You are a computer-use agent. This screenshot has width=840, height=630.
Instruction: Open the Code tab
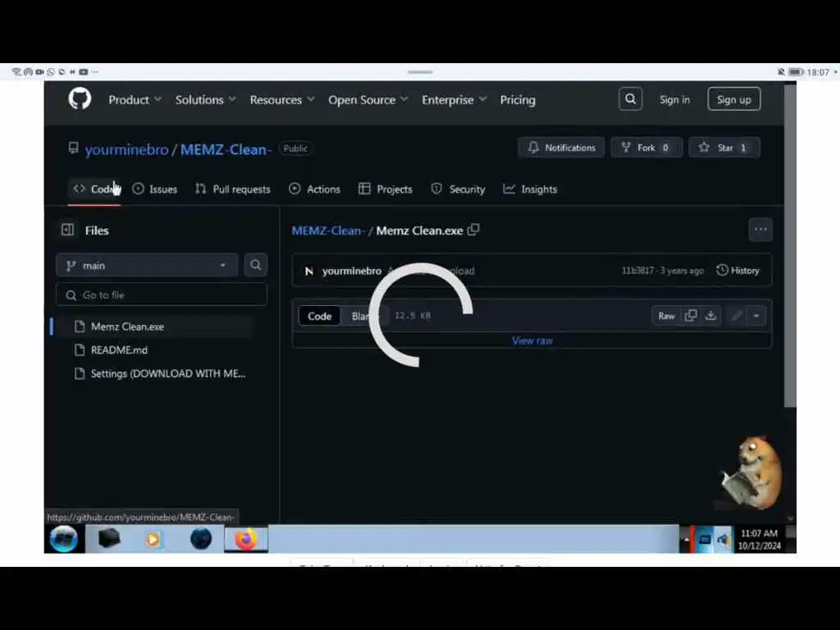point(94,189)
